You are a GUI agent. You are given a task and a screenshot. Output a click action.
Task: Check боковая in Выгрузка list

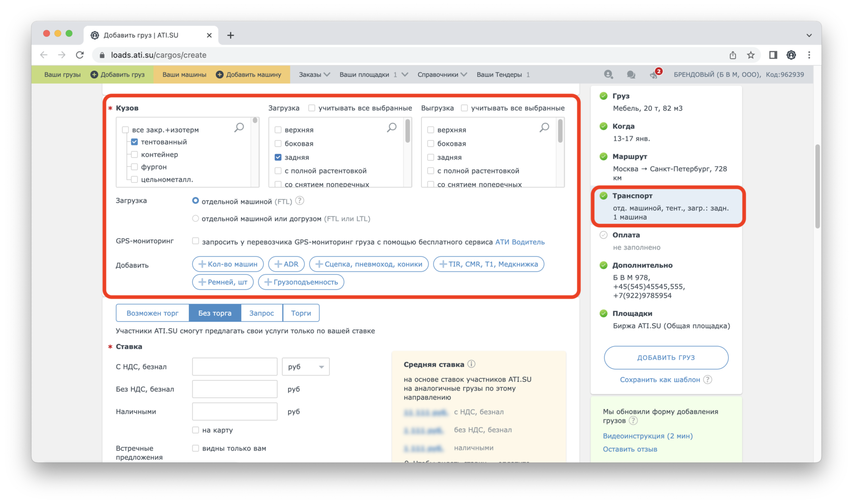(431, 144)
